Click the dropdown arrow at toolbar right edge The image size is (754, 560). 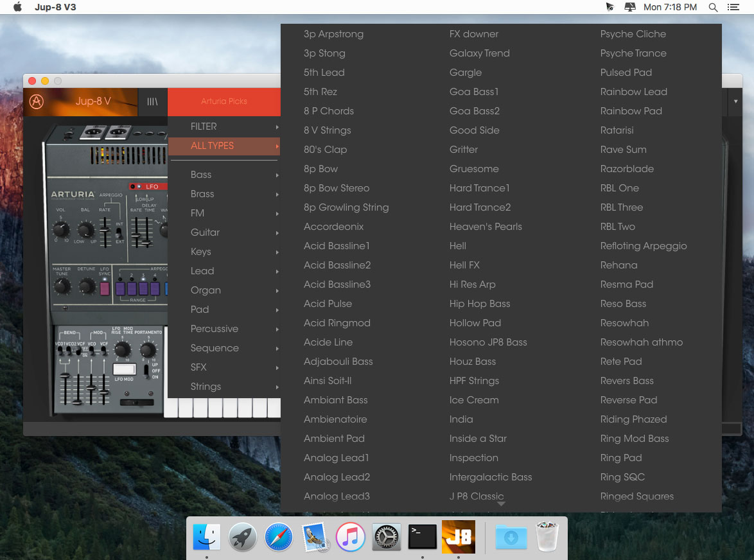pos(736,101)
